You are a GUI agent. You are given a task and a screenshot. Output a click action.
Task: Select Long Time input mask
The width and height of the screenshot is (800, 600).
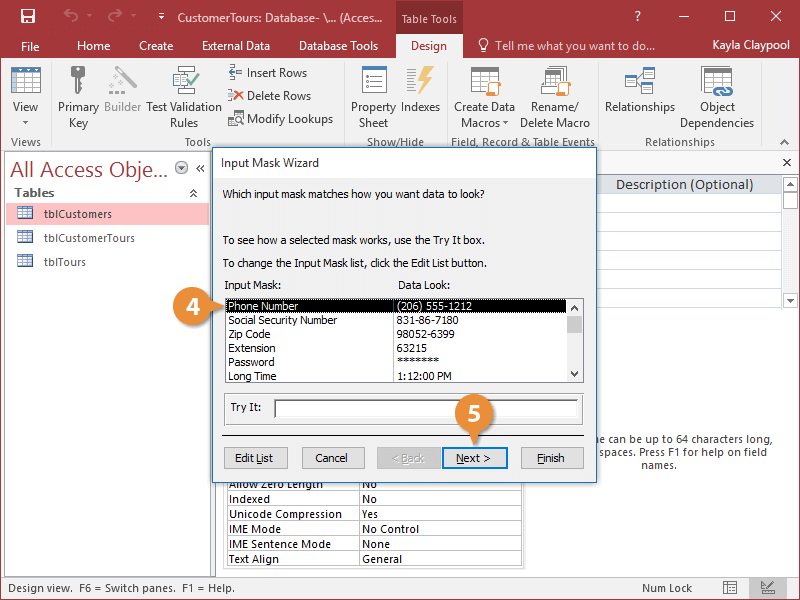(x=396, y=376)
